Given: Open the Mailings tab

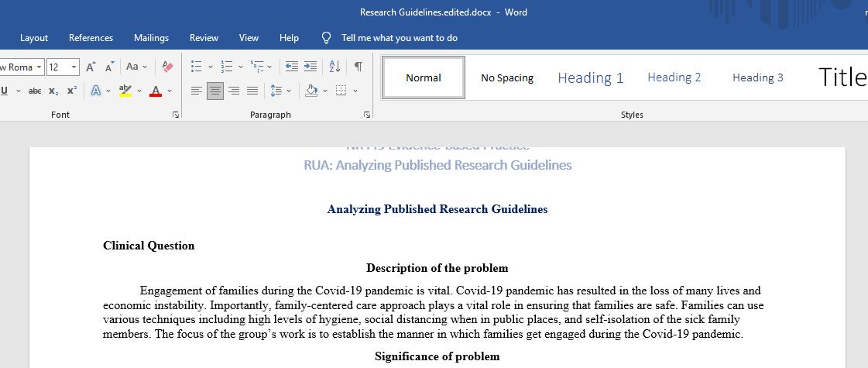Looking at the screenshot, I should tap(151, 38).
